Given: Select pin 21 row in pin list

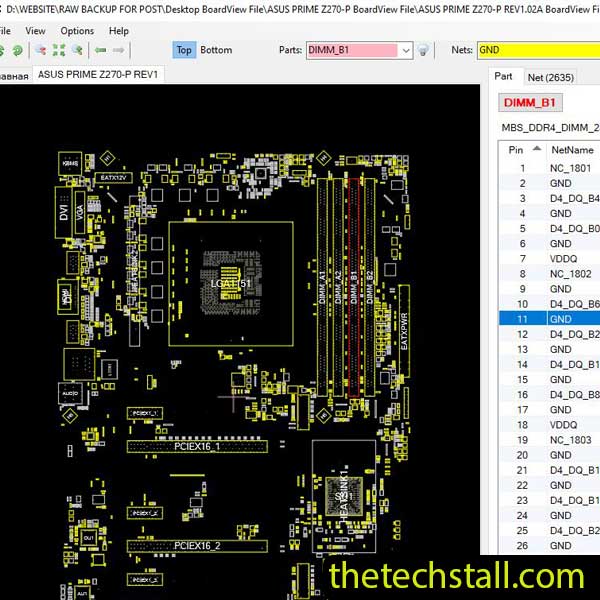Looking at the screenshot, I should click(549, 470).
